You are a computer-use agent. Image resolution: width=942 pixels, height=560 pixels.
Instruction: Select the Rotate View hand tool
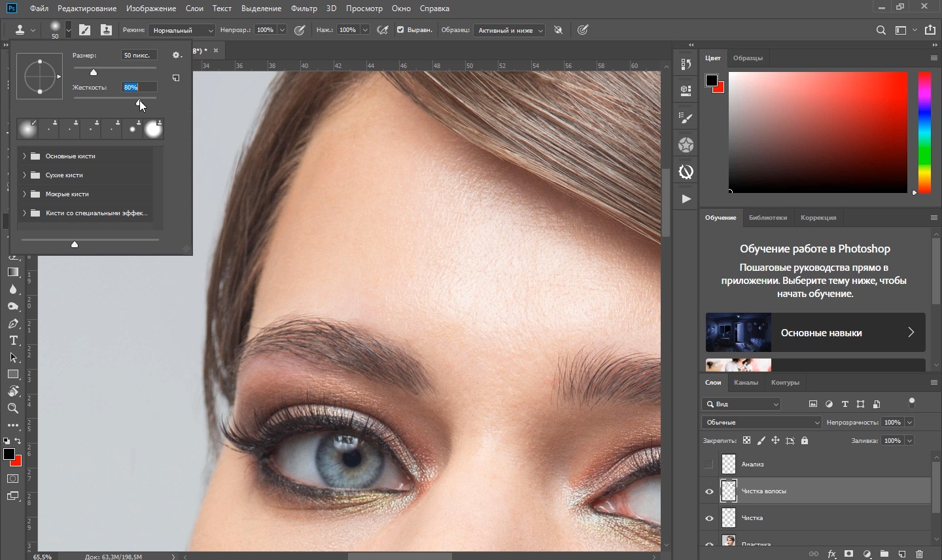pyautogui.click(x=13, y=391)
